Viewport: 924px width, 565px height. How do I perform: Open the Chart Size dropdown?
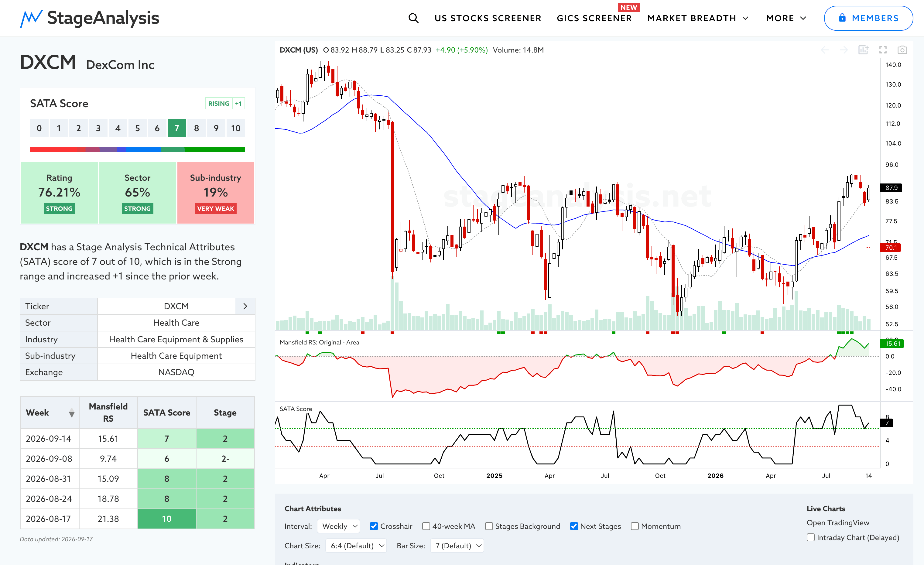pos(356,546)
